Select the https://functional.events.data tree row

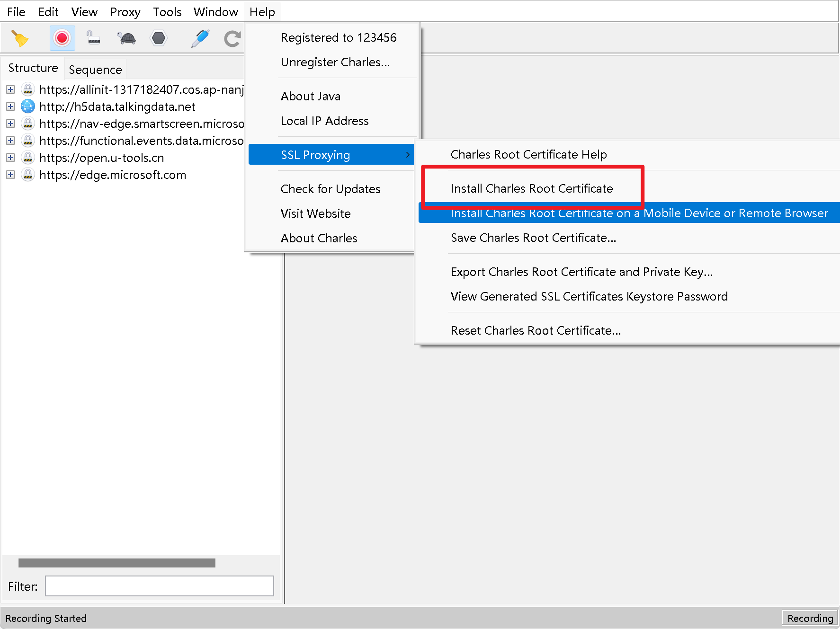(x=142, y=141)
